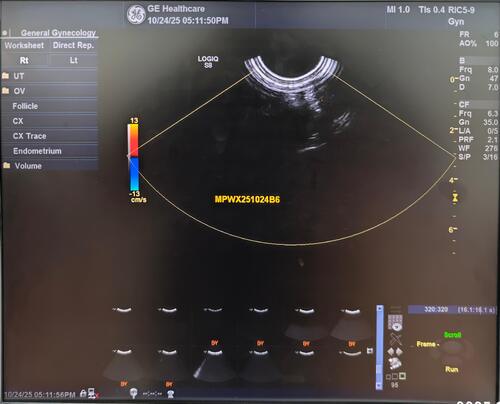Image resolution: width=500 pixels, height=404 pixels.
Task: Select the Lt side toggle
Action: coord(73,60)
